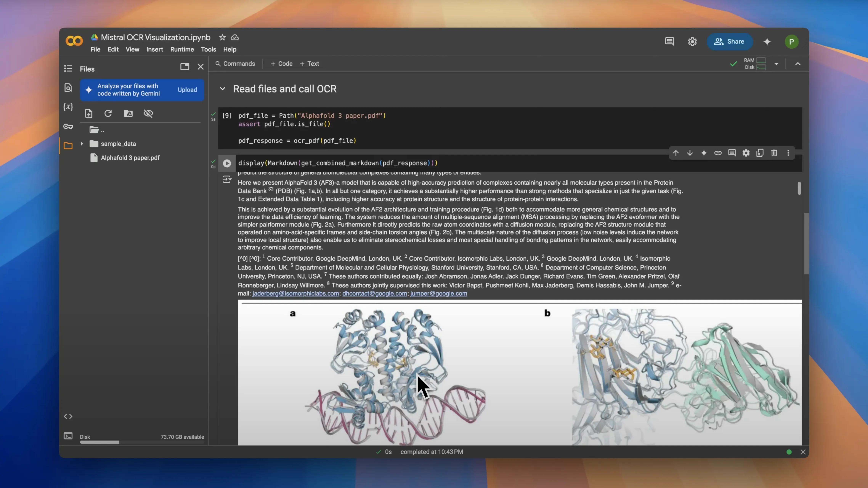The image size is (868, 488).
Task: Click the Share button
Action: point(729,41)
